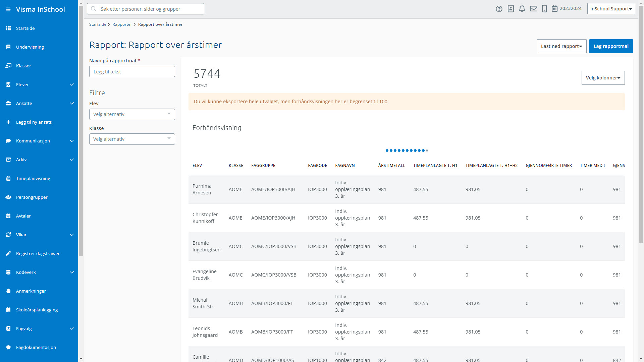Click the Timeplanvisning calendar icon
The height and width of the screenshot is (362, 644).
pos(8,178)
